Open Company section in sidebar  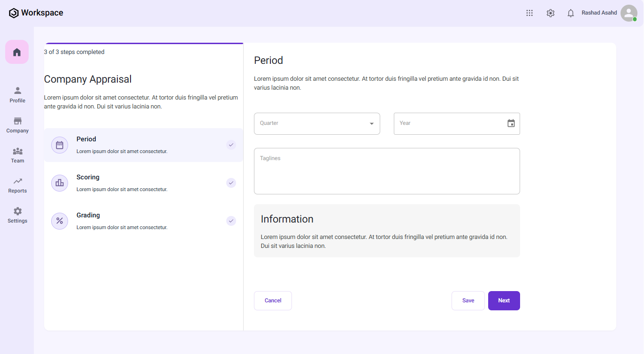point(17,125)
